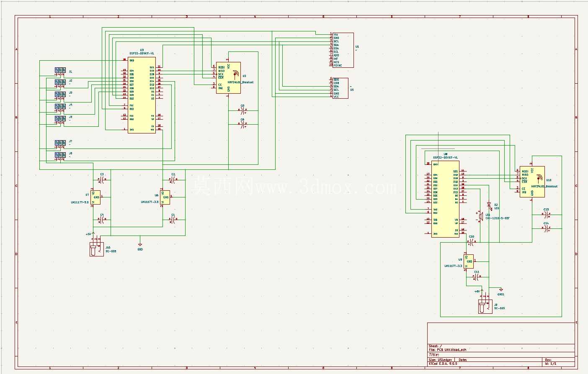Select the U10 NRF24L01 breakout symbol
This screenshot has width=588, height=374.
pyautogui.click(x=532, y=182)
